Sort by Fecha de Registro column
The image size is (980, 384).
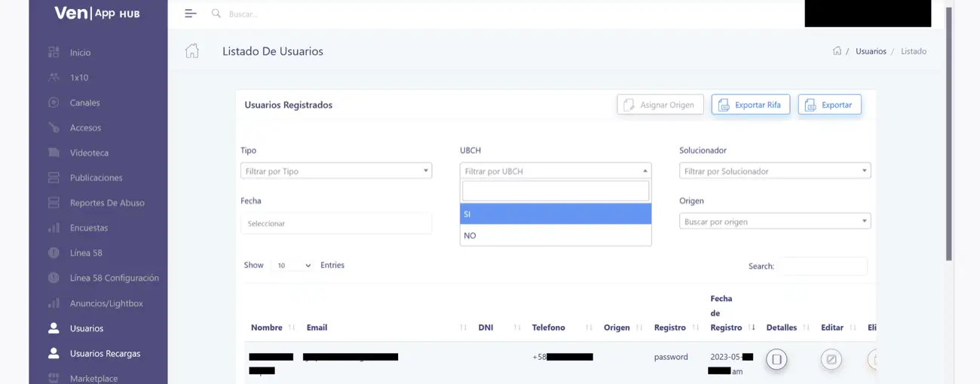coord(752,327)
